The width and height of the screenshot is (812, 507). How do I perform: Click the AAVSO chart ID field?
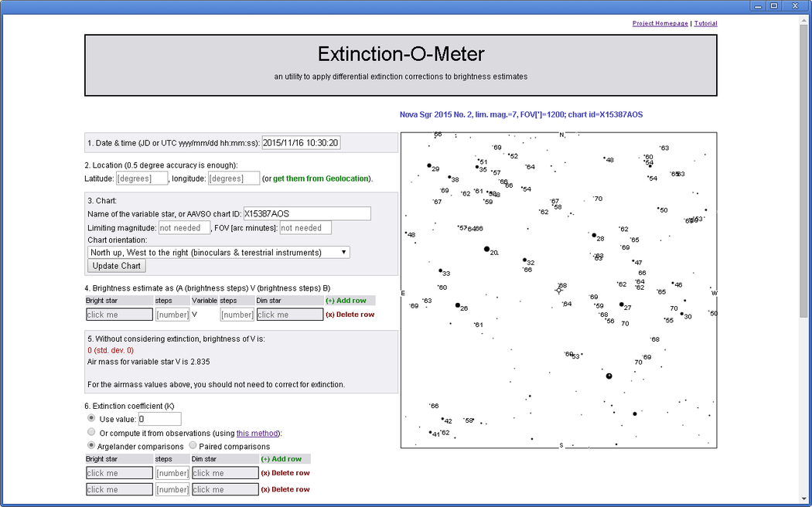point(306,213)
